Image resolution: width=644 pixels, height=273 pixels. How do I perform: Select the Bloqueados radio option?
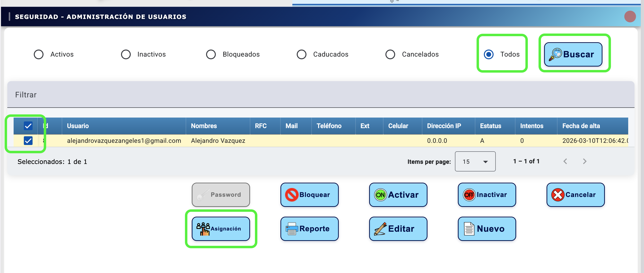pos(211,54)
